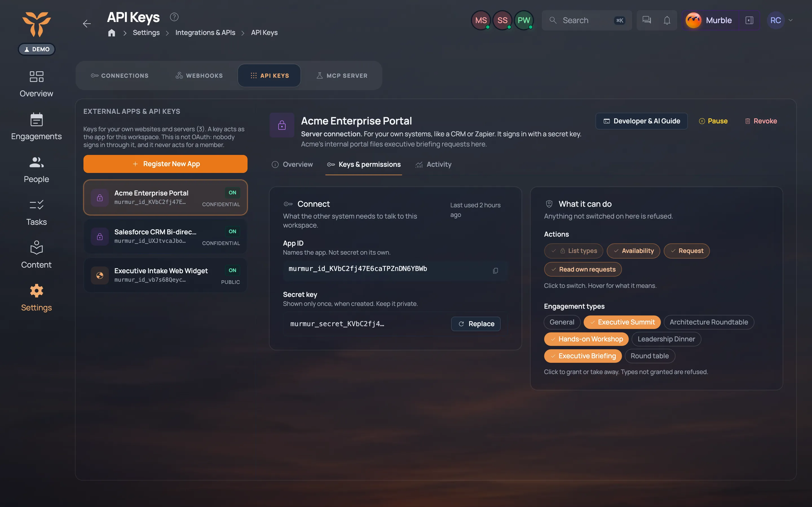Image resolution: width=812 pixels, height=507 pixels.
Task: Open the Activity sub-tab
Action: (x=433, y=164)
